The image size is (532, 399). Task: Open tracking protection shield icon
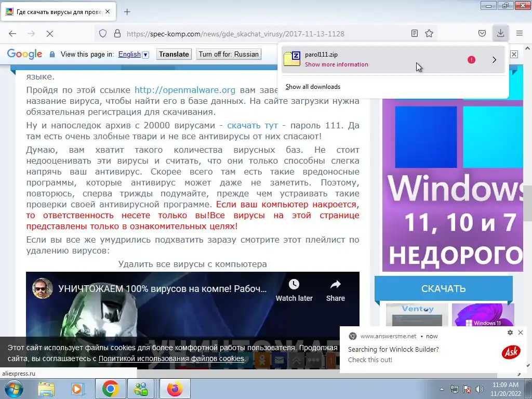[103, 33]
